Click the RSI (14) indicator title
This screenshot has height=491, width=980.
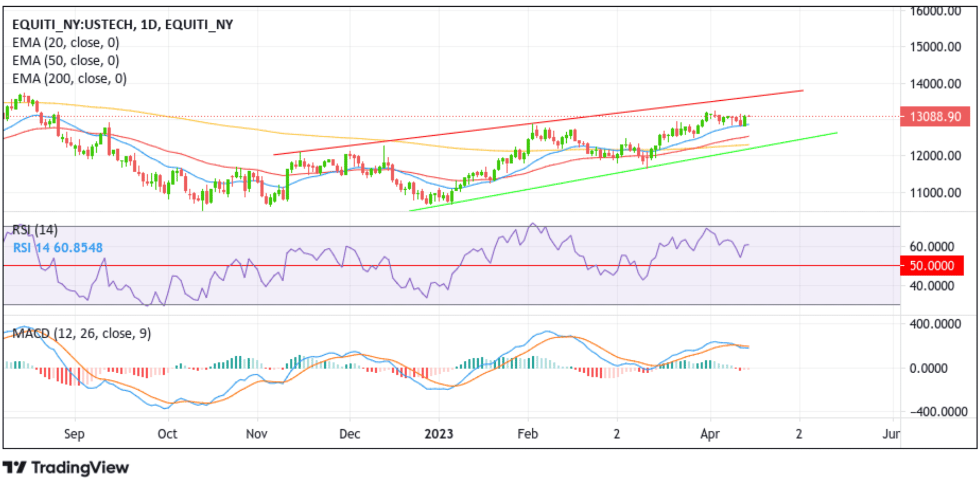pos(35,230)
